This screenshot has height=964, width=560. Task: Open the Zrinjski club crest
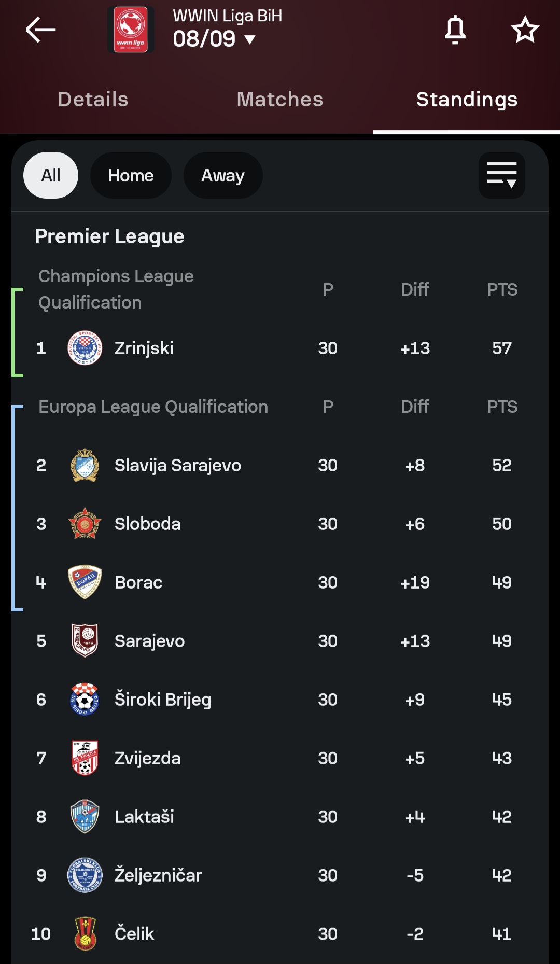tap(85, 348)
